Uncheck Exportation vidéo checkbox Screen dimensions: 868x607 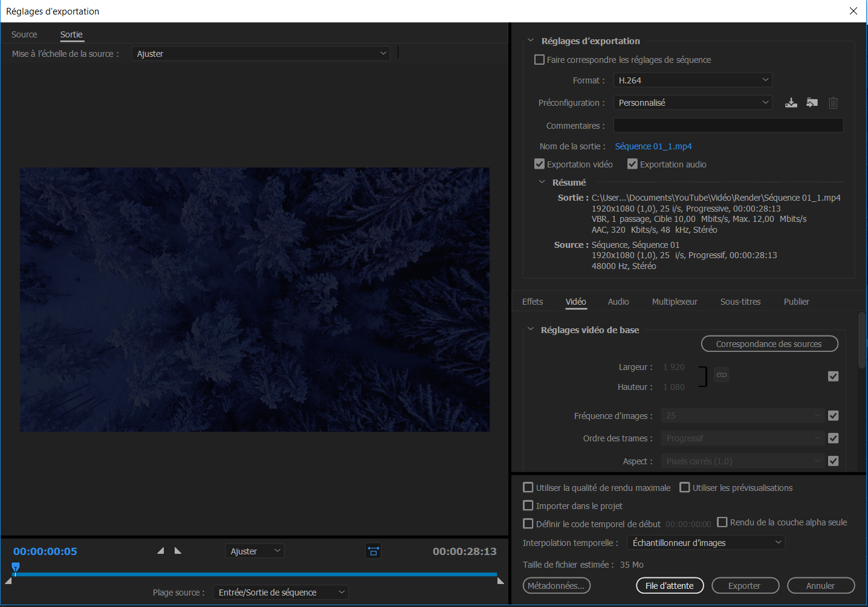point(540,164)
